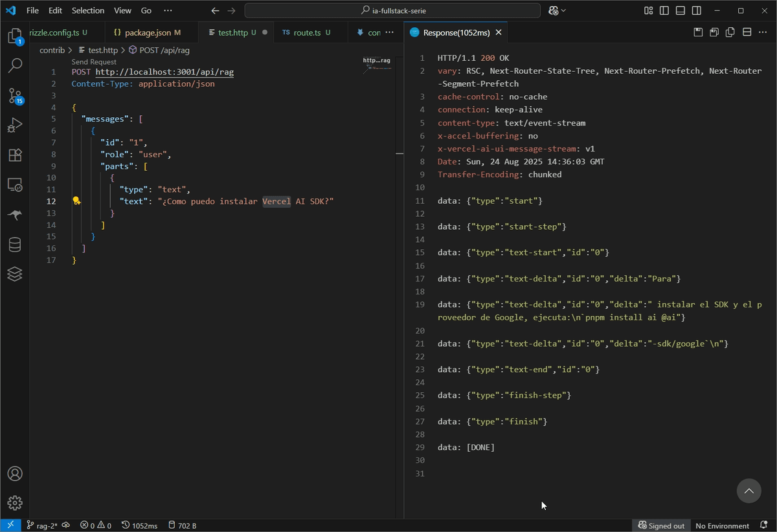Open the Selection menu
This screenshot has height=532, width=777.
pos(87,11)
